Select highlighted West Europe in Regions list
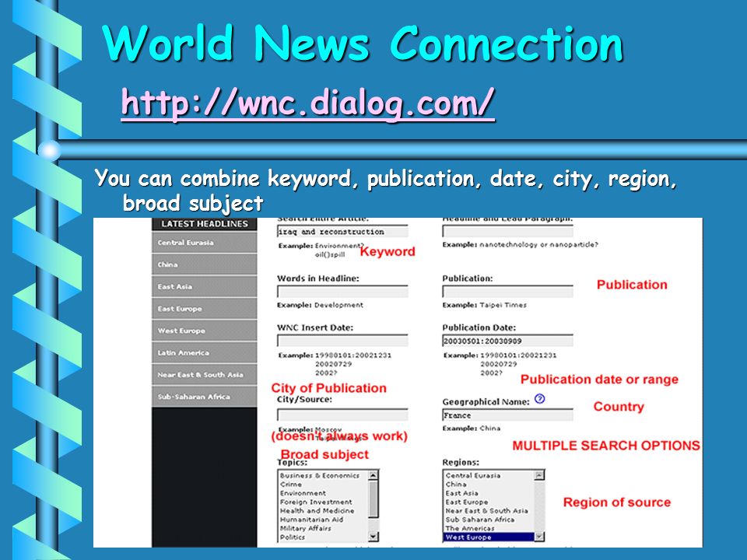The image size is (747, 560). 489,537
